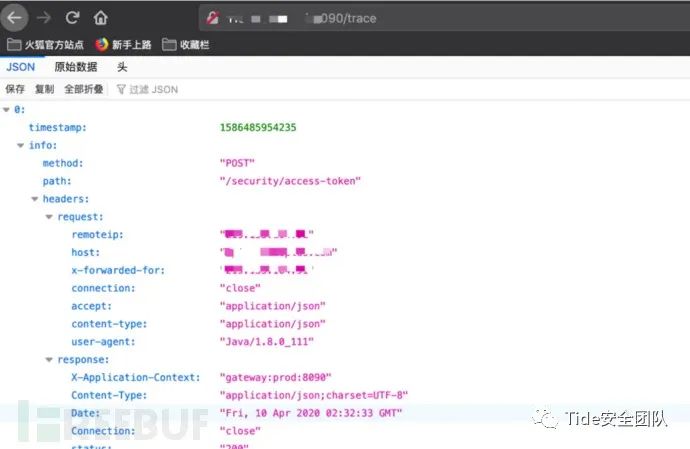Select the path: key
Viewport: 690px width, 449px height.
57,181
